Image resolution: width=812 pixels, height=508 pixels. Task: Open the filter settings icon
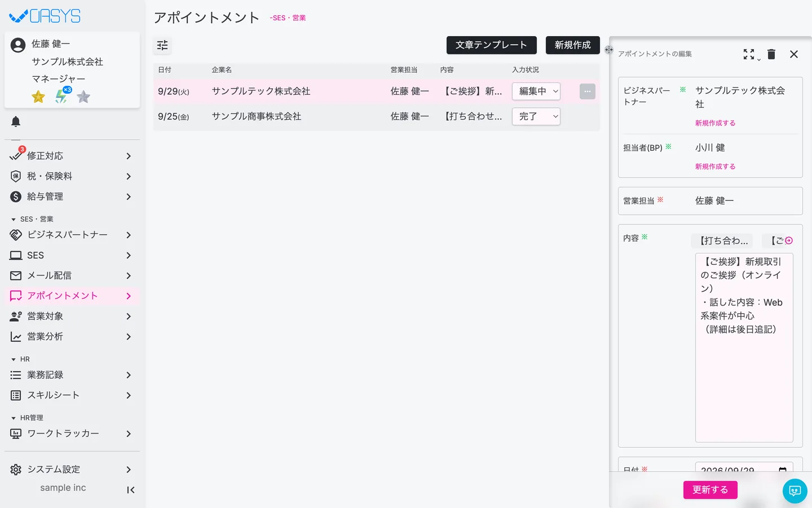pyautogui.click(x=162, y=45)
